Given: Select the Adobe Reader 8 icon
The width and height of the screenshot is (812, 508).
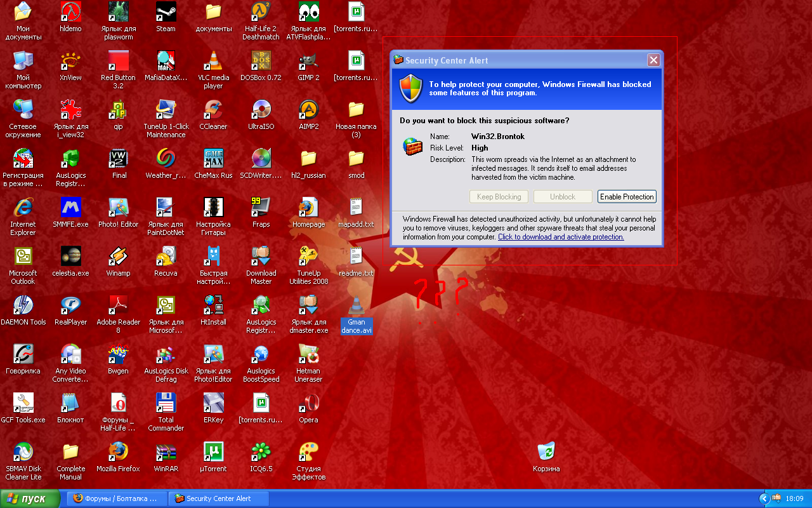Looking at the screenshot, I should pyautogui.click(x=119, y=305).
